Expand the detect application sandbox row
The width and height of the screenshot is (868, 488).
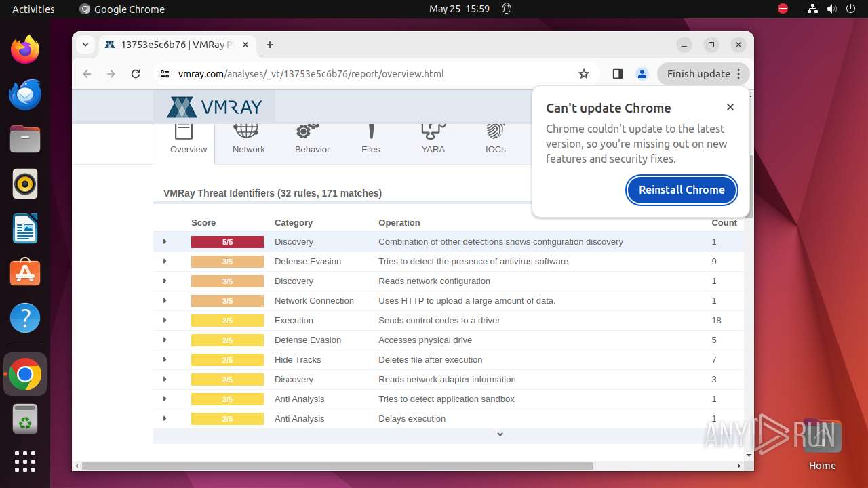165,399
